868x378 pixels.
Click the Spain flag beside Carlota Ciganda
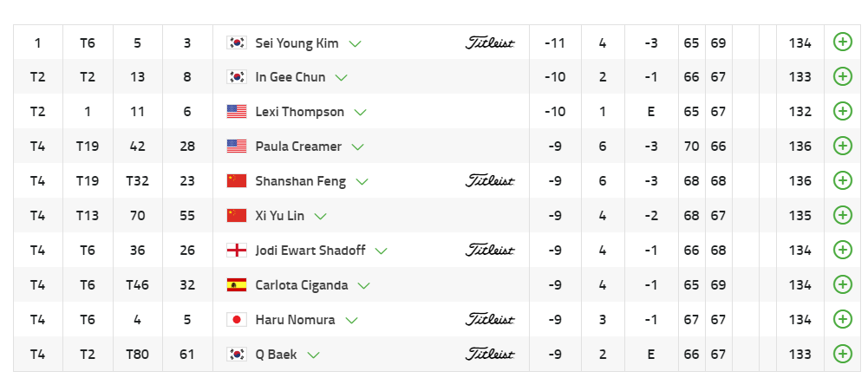(236, 285)
